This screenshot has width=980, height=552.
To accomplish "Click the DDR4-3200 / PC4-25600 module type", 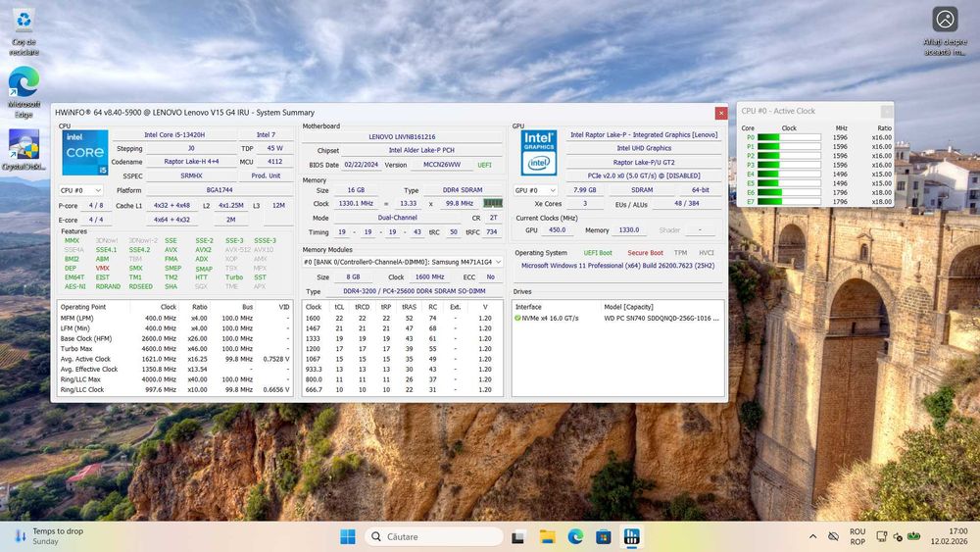I will click(414, 291).
